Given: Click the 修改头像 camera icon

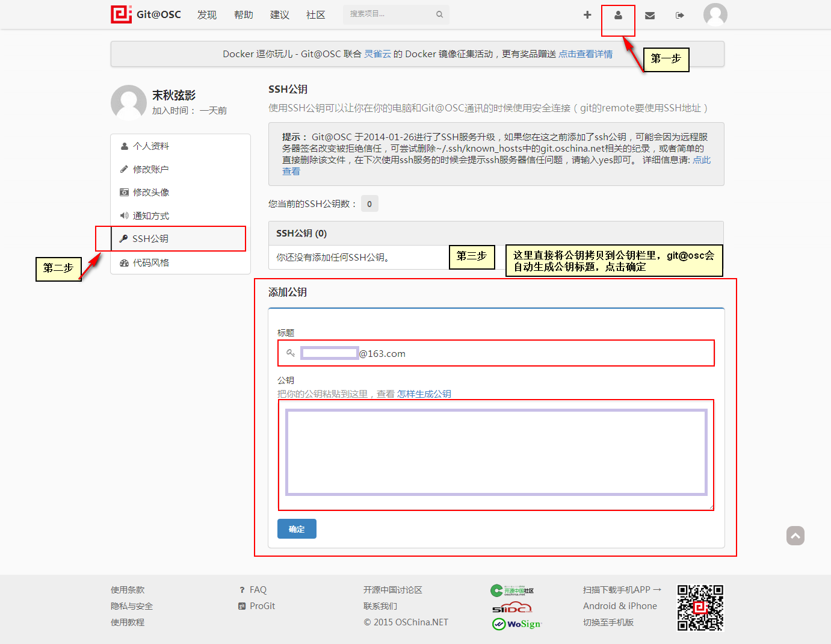Looking at the screenshot, I should 125,193.
